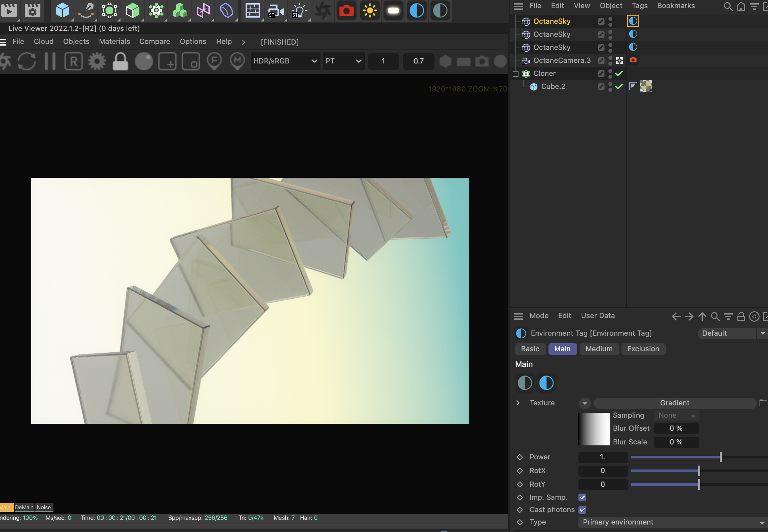Click the gradient texture preview thumbnail

[x=594, y=429]
